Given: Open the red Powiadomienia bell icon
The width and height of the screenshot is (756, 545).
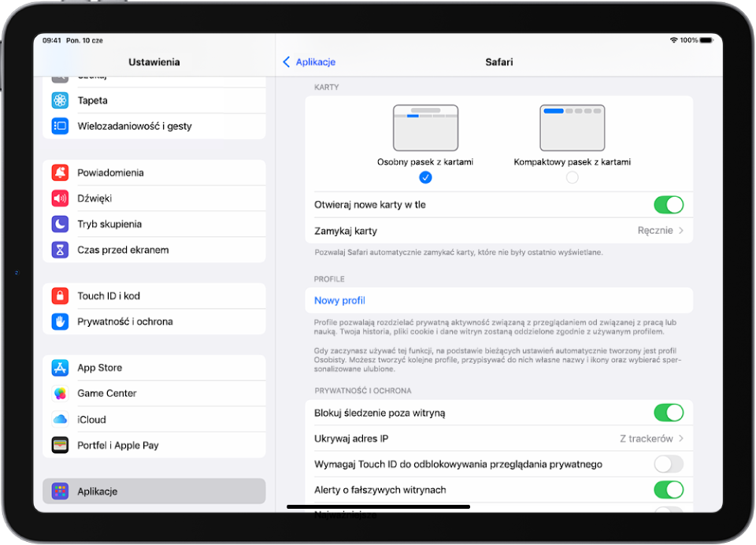Looking at the screenshot, I should point(60,172).
